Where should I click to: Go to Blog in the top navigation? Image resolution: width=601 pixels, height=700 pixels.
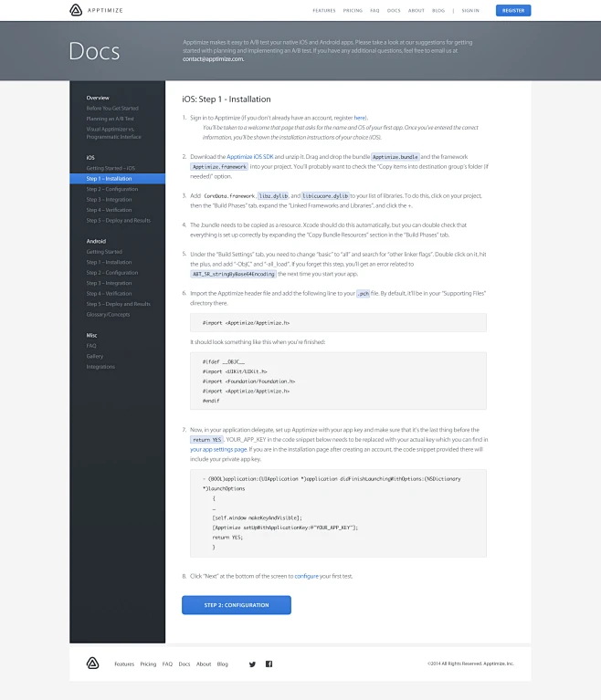pos(438,10)
